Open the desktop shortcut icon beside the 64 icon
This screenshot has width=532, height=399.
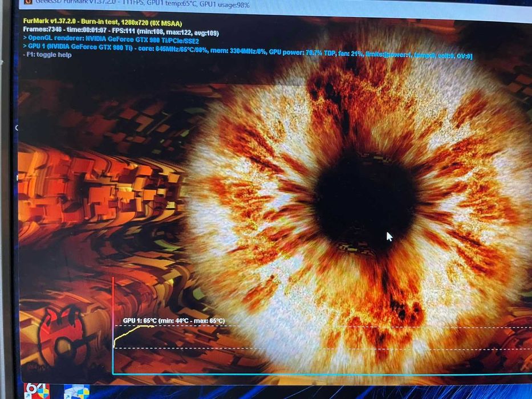tap(76, 392)
